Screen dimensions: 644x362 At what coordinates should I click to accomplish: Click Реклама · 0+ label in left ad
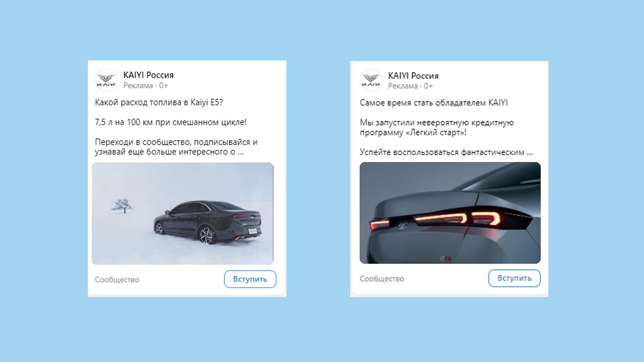[x=146, y=86]
